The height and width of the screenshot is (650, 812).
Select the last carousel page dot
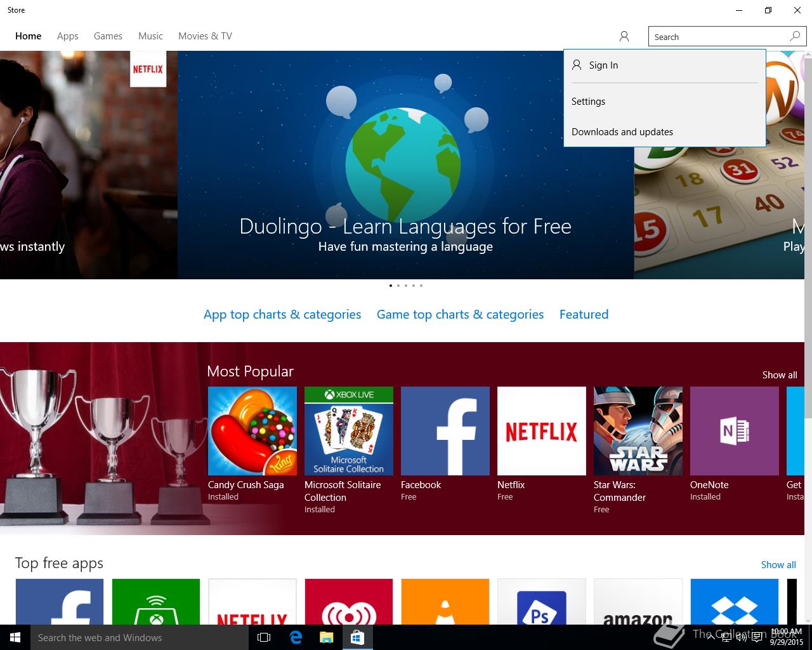pyautogui.click(x=421, y=286)
